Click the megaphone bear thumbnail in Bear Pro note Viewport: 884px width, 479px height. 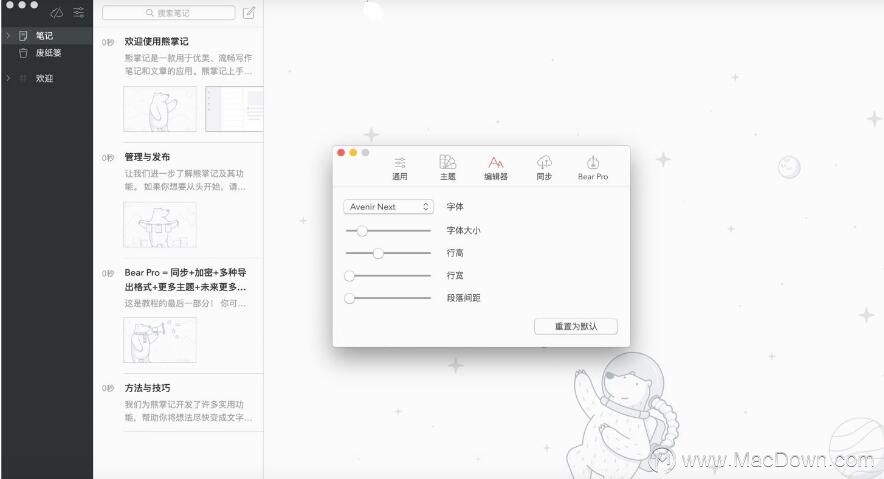click(160, 340)
